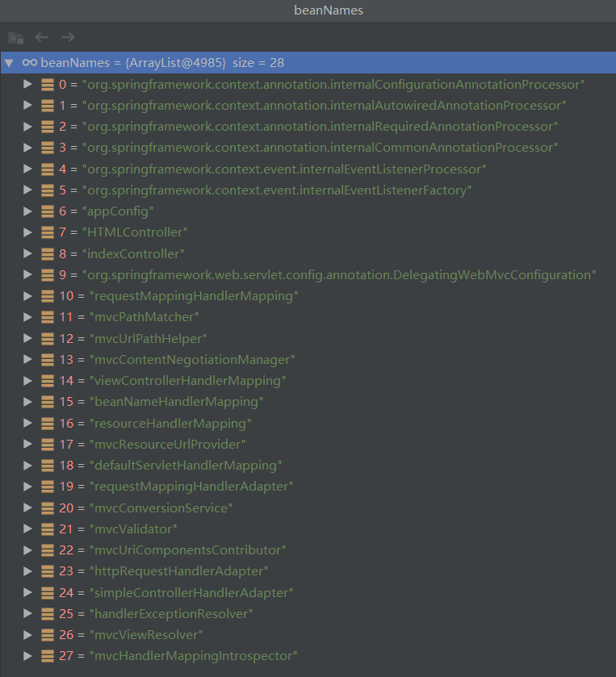This screenshot has height=677, width=616.
Task: Select the text "mvcValidator" in row 21
Action: point(133,529)
